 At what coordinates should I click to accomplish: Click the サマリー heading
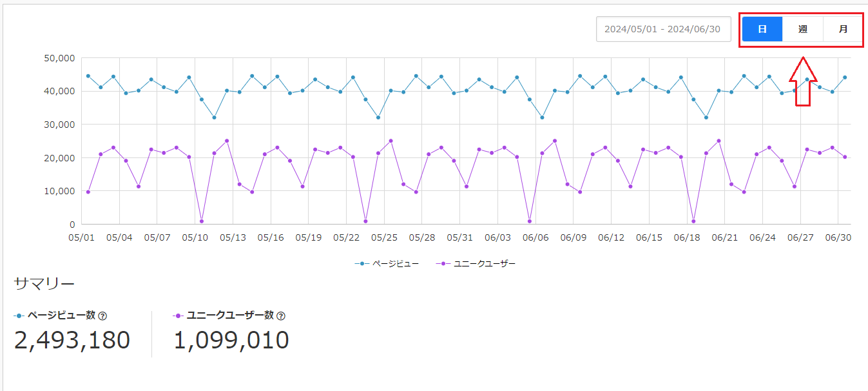tap(44, 284)
